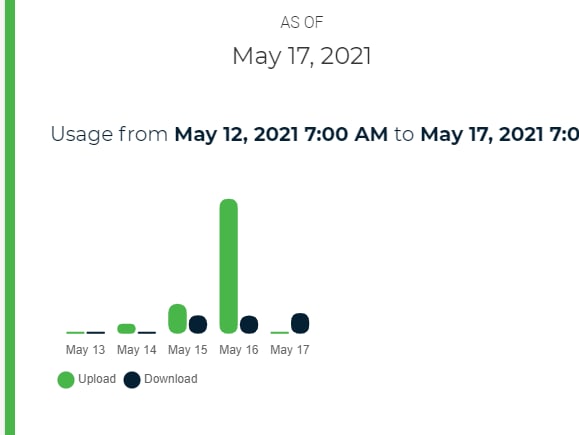Select the tall May 16 upload bar
Viewport: 579px width, 435px height.
[x=229, y=266]
